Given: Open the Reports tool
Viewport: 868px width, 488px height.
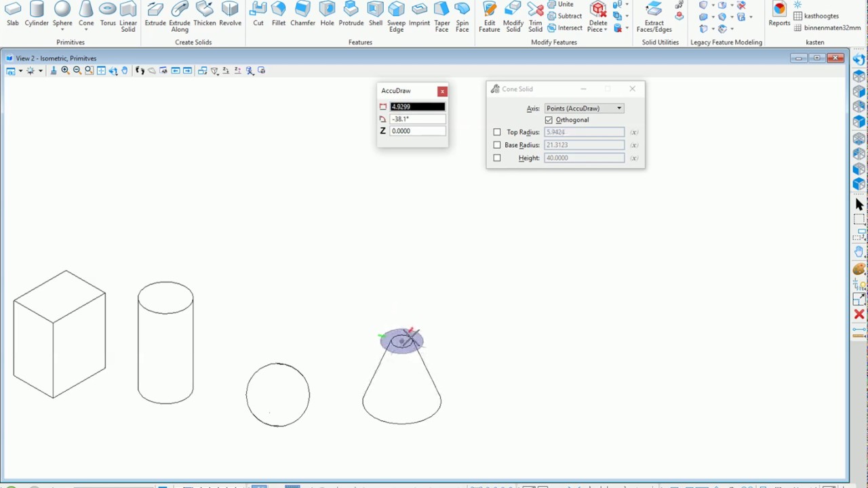Looking at the screenshot, I should pyautogui.click(x=780, y=14).
